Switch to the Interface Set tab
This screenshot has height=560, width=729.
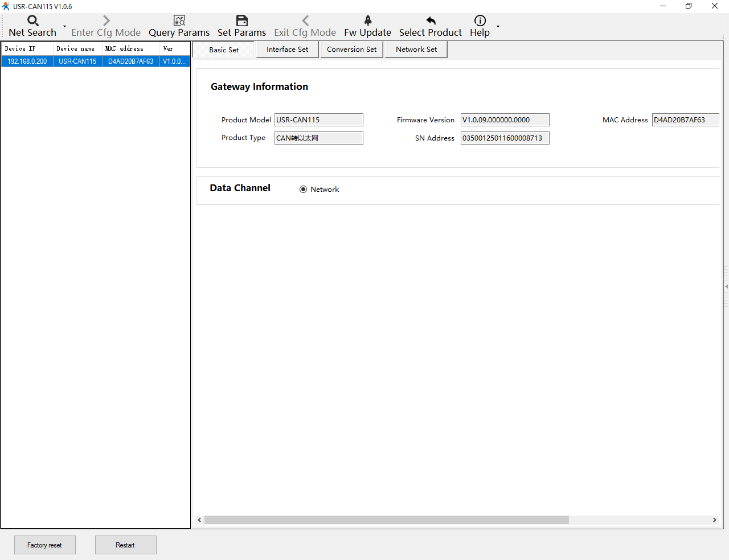[287, 50]
